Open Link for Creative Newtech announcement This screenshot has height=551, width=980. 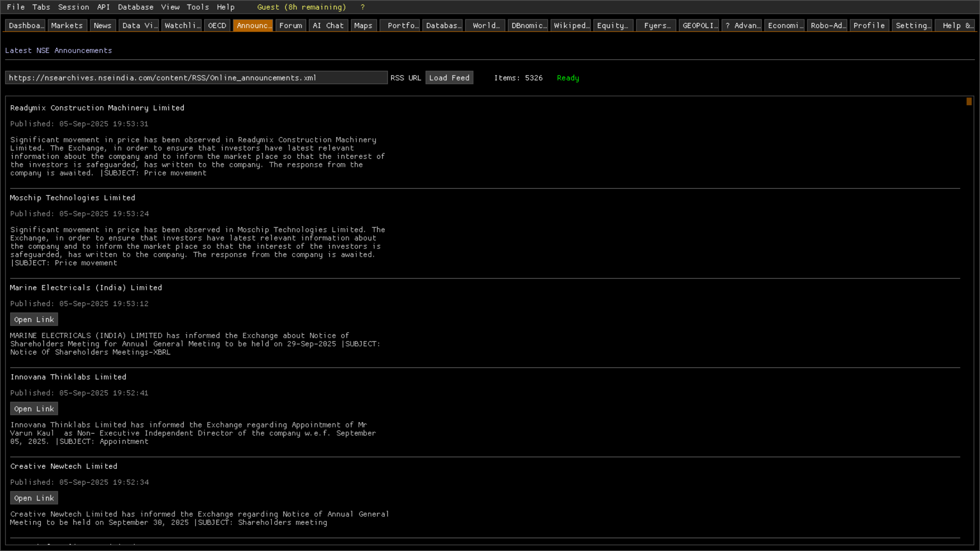coord(34,498)
